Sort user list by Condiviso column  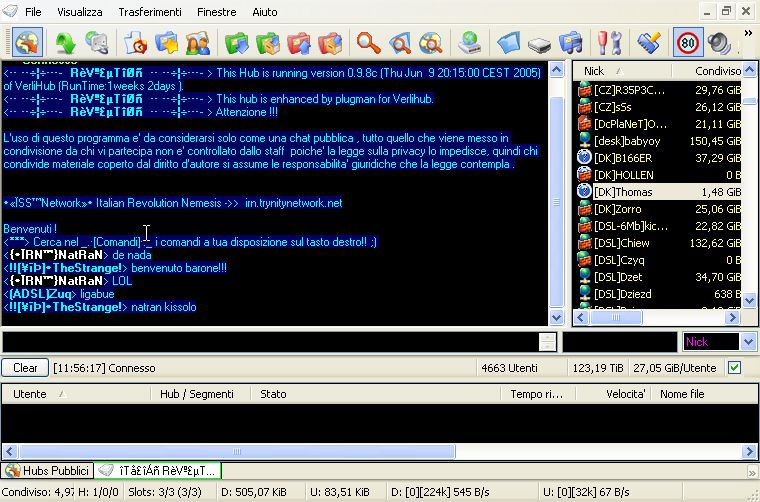point(717,71)
